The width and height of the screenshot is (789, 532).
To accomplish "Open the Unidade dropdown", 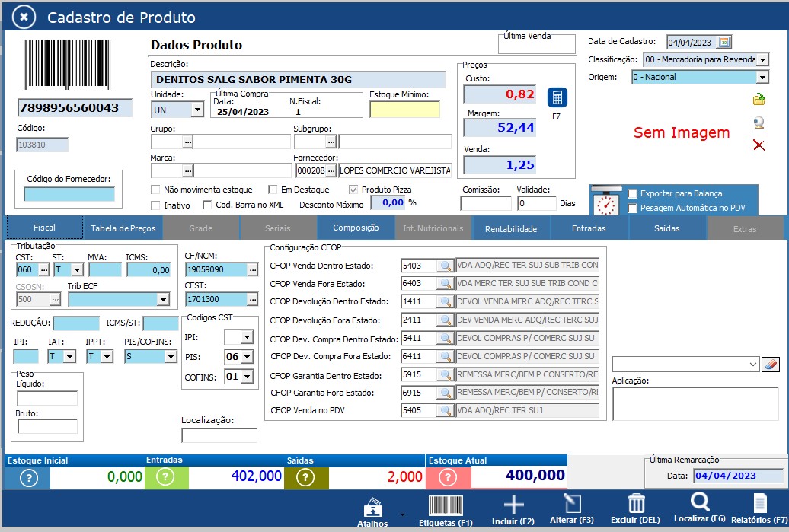I will coord(197,110).
